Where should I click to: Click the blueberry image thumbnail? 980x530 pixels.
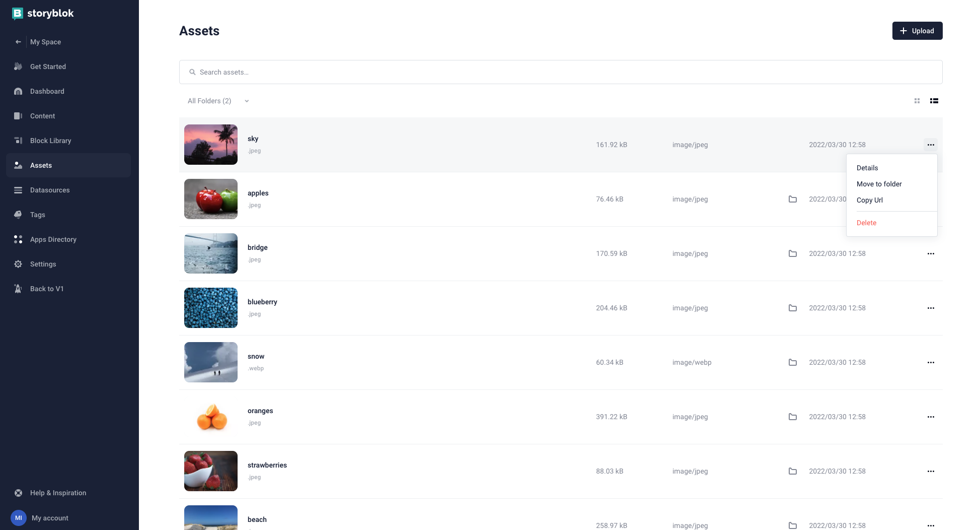[211, 308]
